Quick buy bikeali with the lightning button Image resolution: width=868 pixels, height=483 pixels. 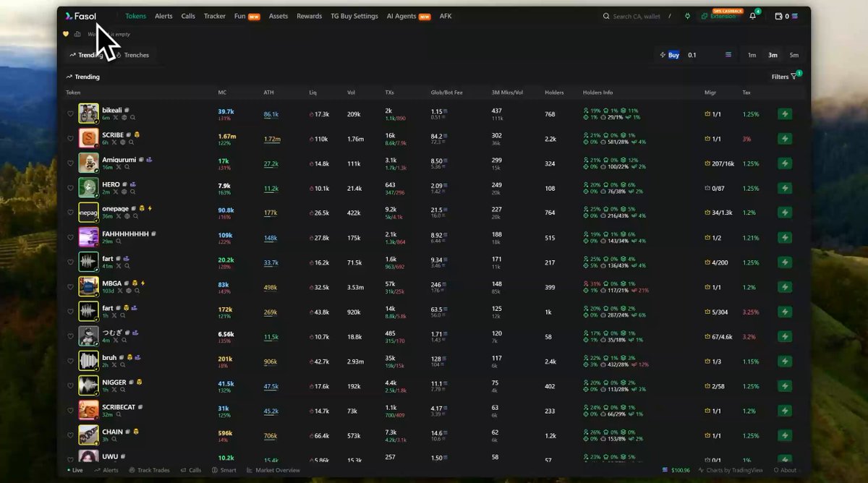(x=785, y=114)
